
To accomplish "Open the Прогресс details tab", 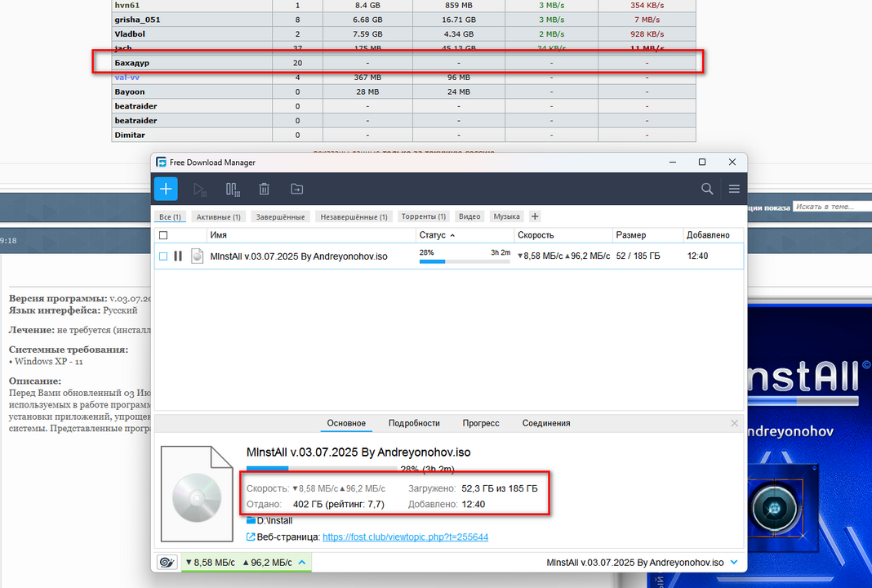I will click(x=481, y=423).
